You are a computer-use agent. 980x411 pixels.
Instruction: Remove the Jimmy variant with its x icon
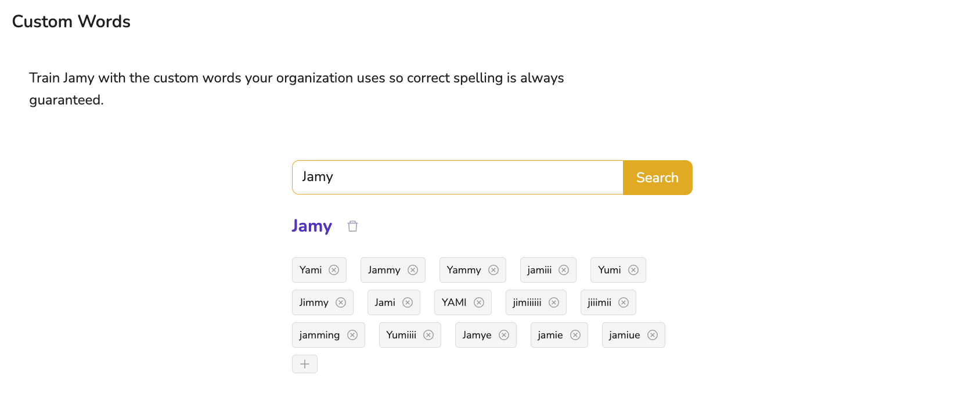(341, 302)
